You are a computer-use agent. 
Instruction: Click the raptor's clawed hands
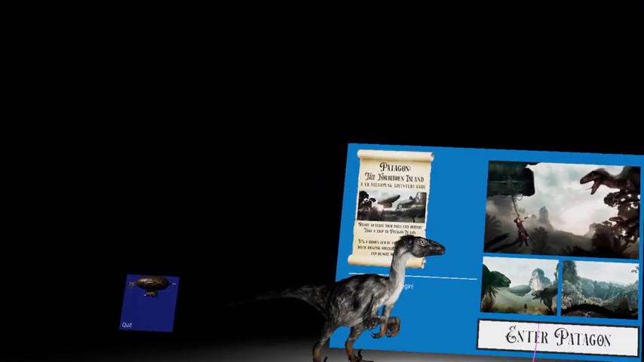[x=386, y=327]
